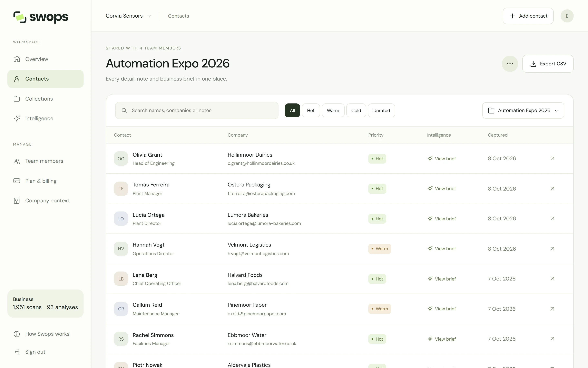Filter contacts by Unrated
Screen dimensions: 588x368
pyautogui.click(x=381, y=110)
